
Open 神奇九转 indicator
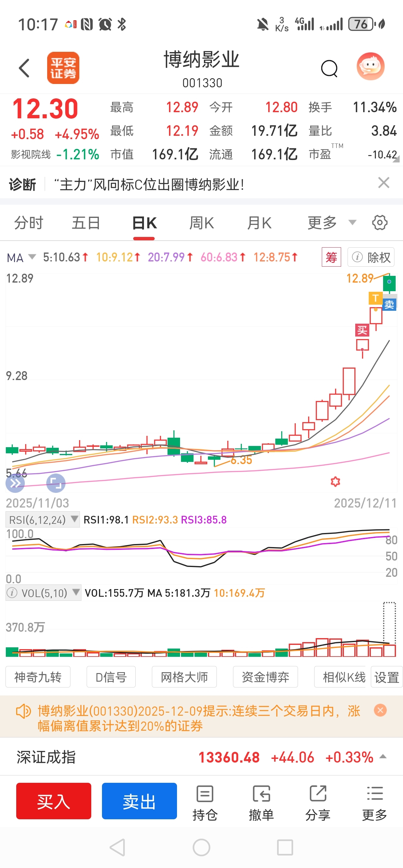pyautogui.click(x=38, y=677)
